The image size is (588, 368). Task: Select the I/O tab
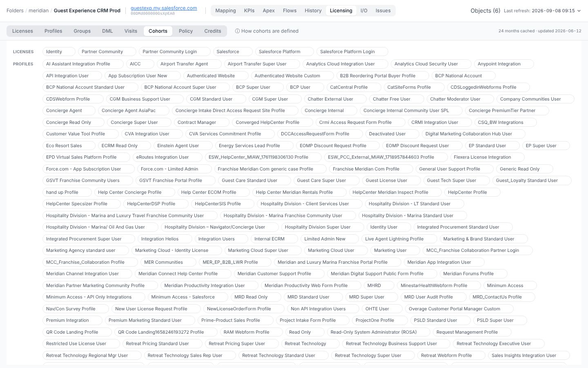(x=364, y=11)
